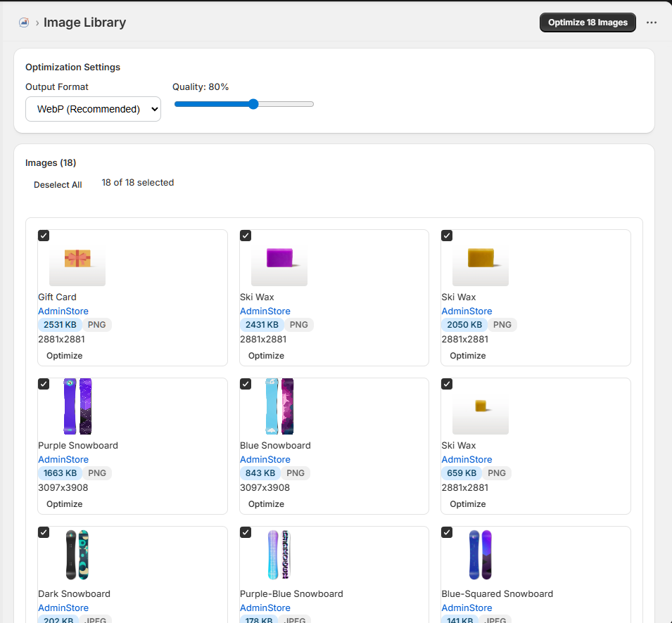Deselect the 659 KB Ski Wax checkbox
This screenshot has width=672, height=623.
(x=447, y=384)
